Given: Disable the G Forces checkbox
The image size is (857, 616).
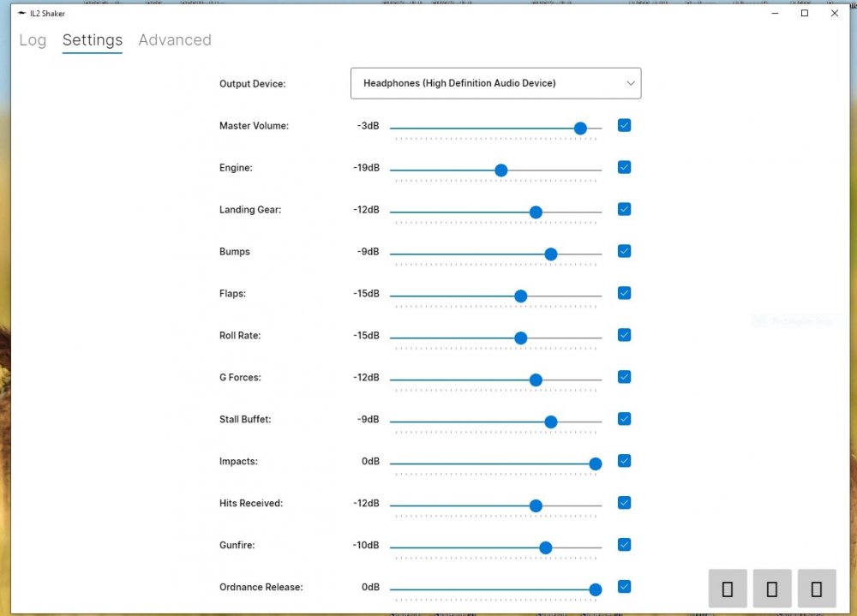Looking at the screenshot, I should (x=624, y=377).
